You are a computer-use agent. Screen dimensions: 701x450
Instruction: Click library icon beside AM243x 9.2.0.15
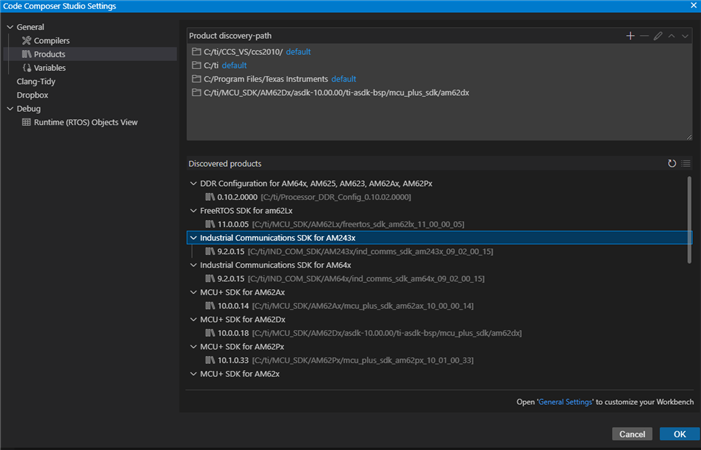coord(210,252)
